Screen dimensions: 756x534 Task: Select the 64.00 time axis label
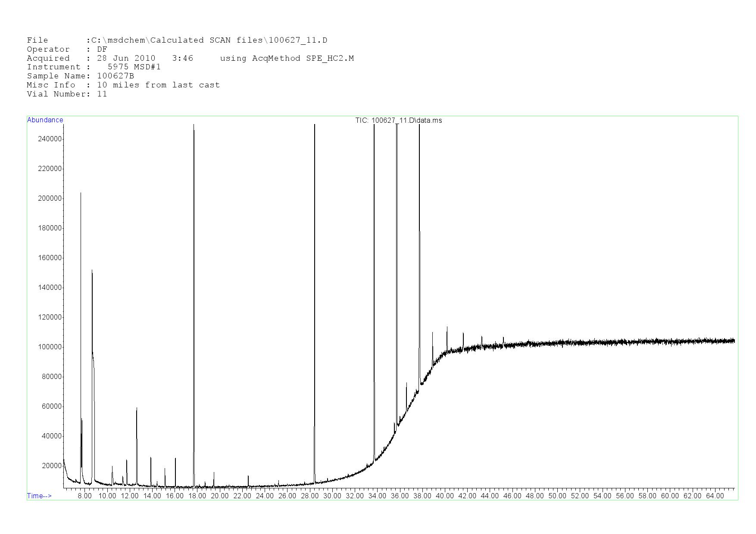click(x=715, y=496)
